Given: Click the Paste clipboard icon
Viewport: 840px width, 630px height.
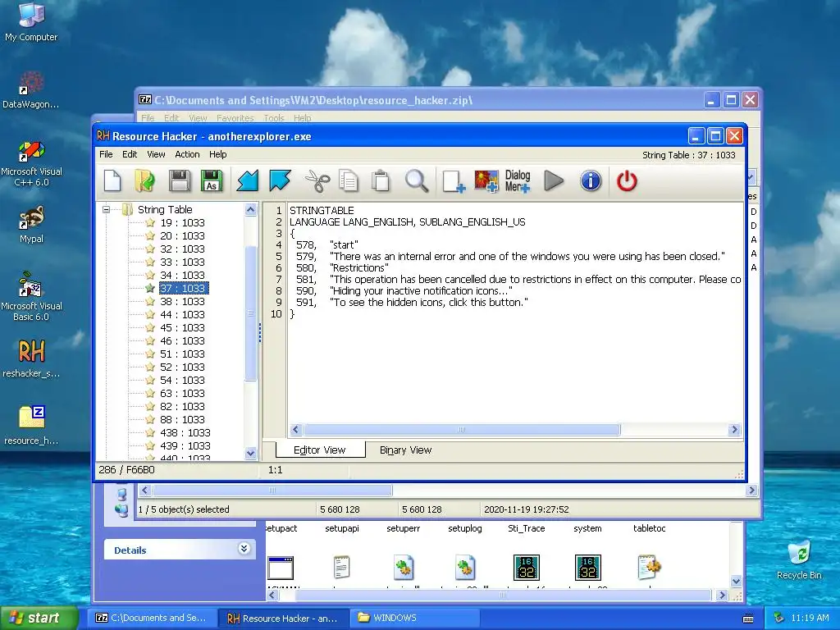Looking at the screenshot, I should pos(381,181).
